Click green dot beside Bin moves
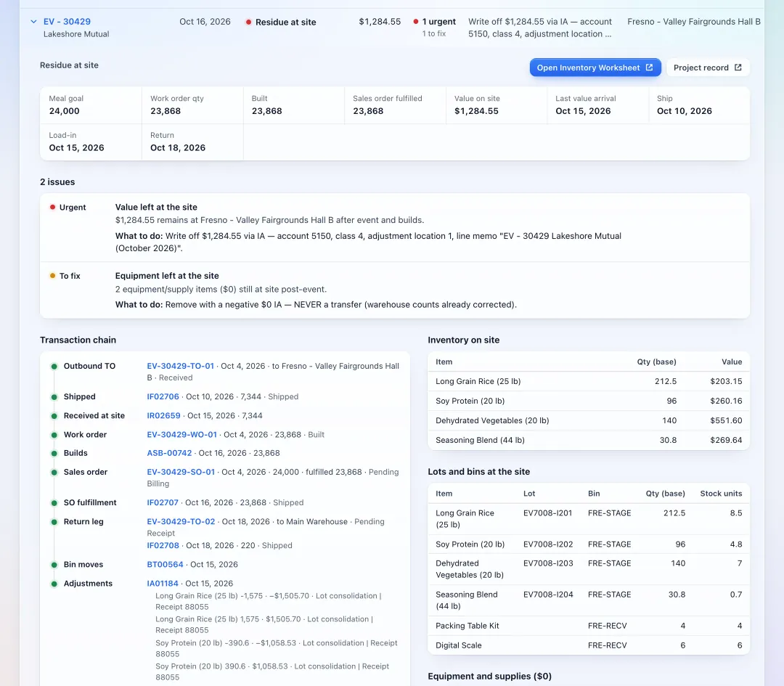 (54, 565)
